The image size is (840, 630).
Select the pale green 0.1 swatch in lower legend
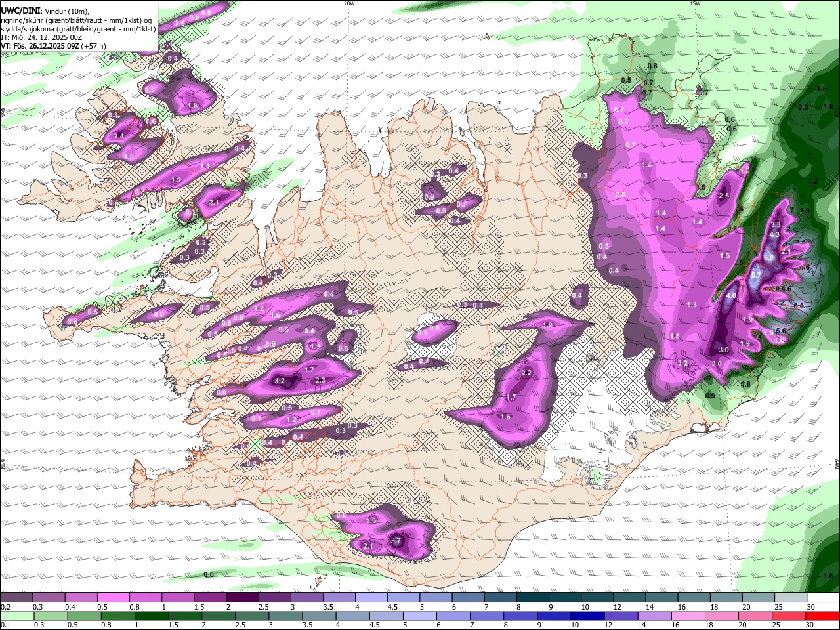tap(17, 616)
